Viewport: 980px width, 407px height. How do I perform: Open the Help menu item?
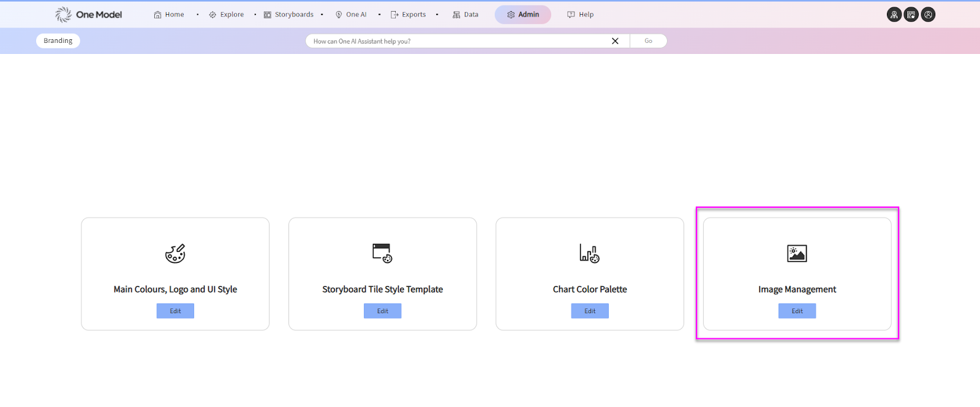click(x=580, y=15)
